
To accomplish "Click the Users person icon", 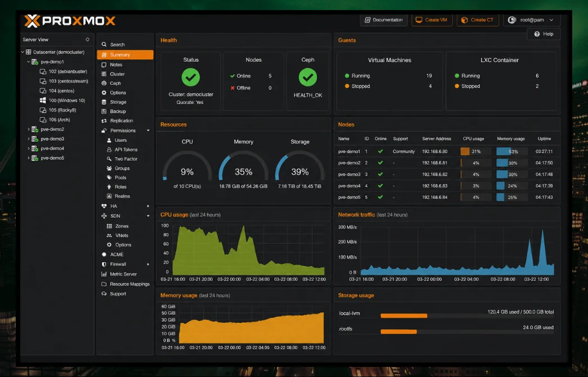I will pyautogui.click(x=109, y=140).
